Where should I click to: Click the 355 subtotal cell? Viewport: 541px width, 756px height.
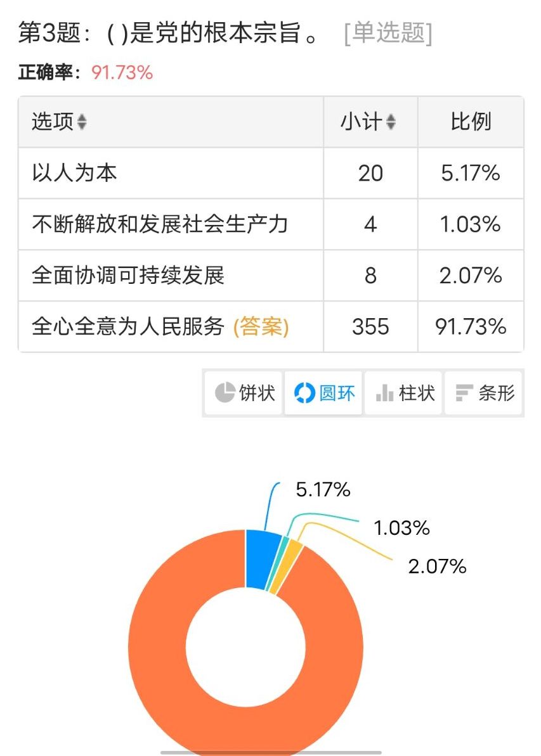[370, 326]
